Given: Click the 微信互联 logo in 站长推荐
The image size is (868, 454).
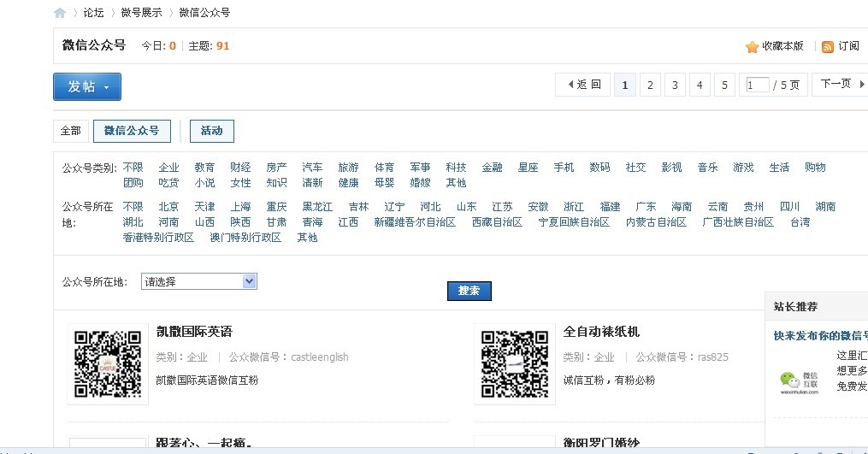Looking at the screenshot, I should (799, 382).
